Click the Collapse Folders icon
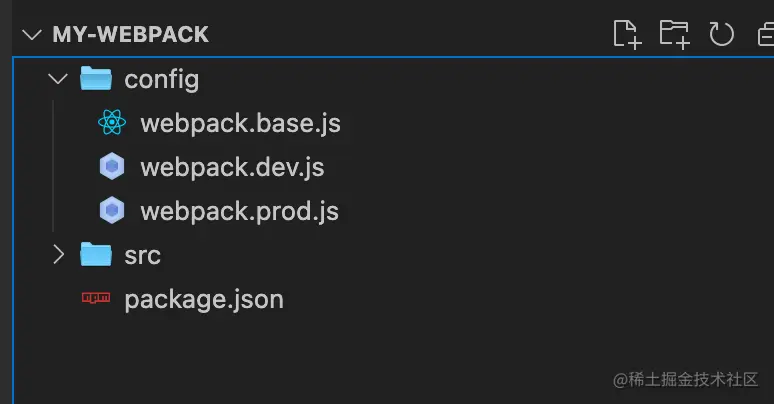774x404 pixels. [764, 34]
